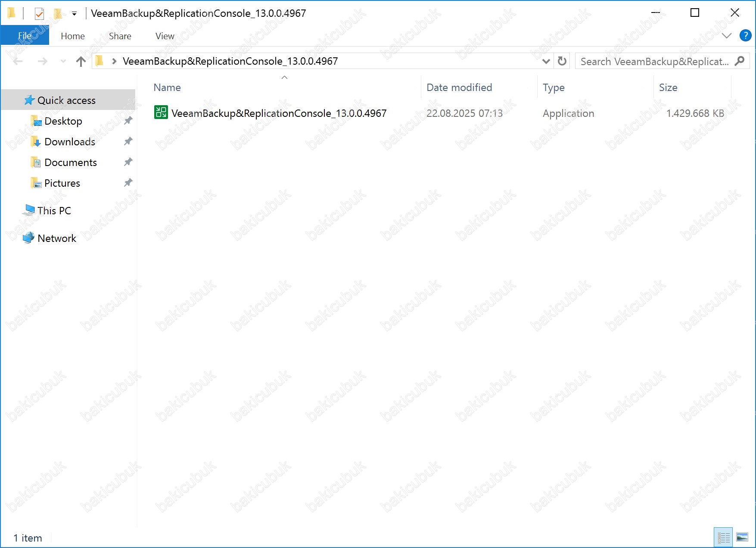Image resolution: width=756 pixels, height=548 pixels.
Task: Switch to the View ribbon tab
Action: pos(165,36)
